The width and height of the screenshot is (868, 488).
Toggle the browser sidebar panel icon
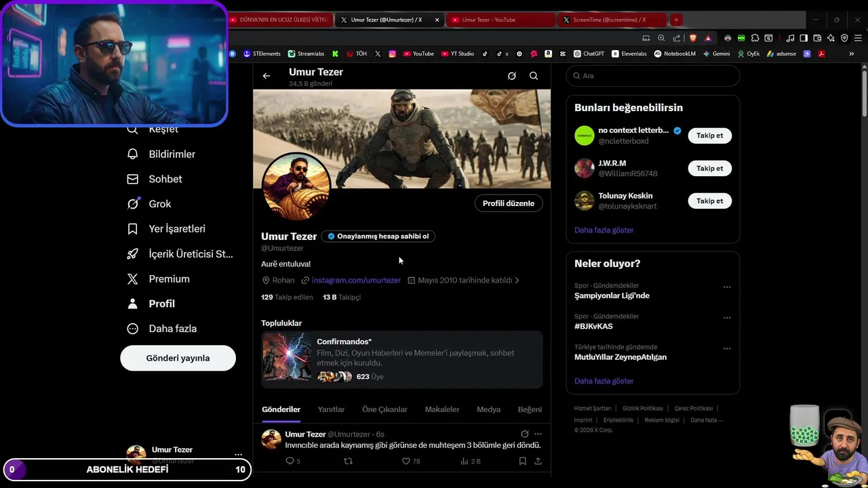point(804,38)
